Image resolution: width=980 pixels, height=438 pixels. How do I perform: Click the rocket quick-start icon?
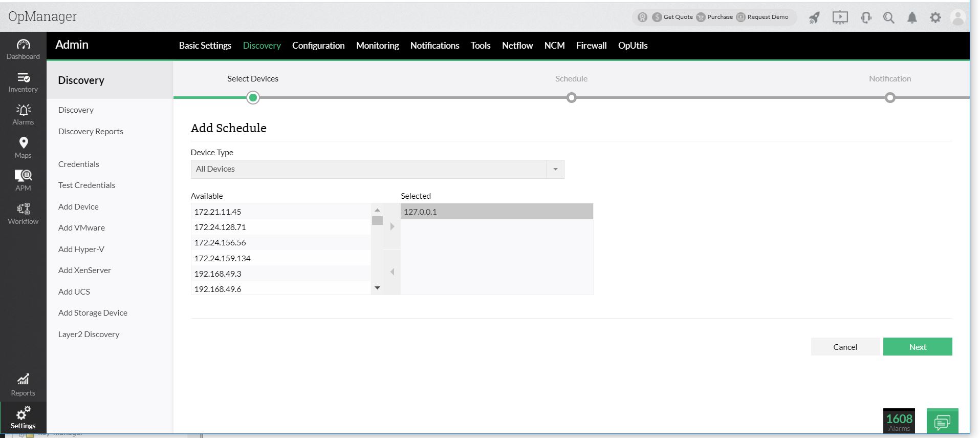[x=814, y=17]
